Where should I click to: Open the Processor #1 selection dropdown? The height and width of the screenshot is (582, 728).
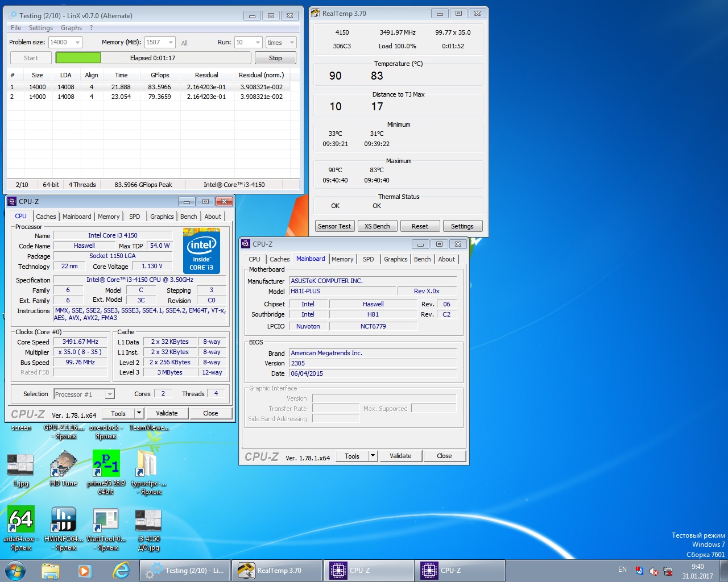(x=110, y=394)
